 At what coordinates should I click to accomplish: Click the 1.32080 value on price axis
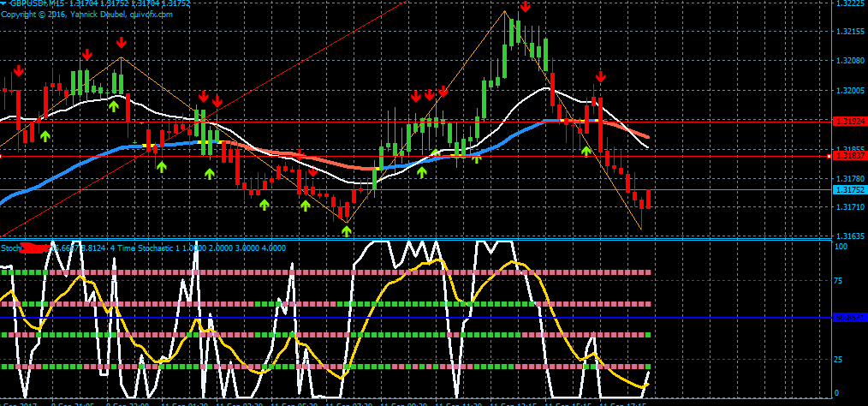pyautogui.click(x=849, y=60)
